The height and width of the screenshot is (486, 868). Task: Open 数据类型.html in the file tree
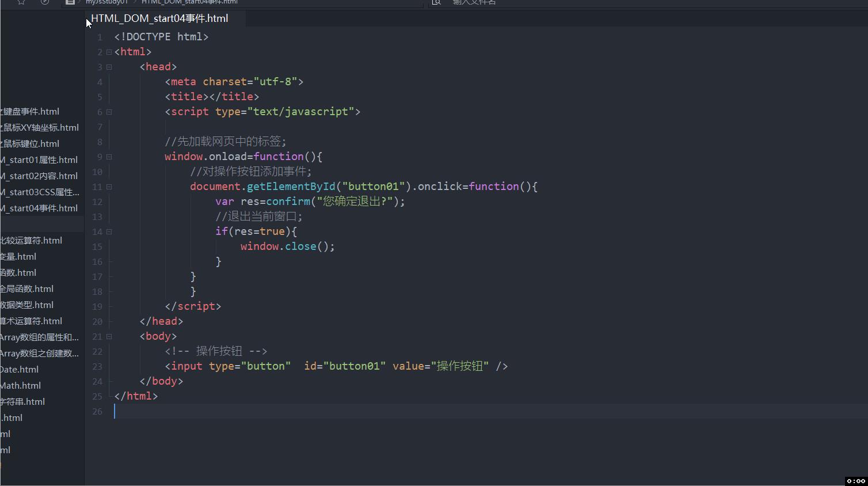pyautogui.click(x=27, y=305)
